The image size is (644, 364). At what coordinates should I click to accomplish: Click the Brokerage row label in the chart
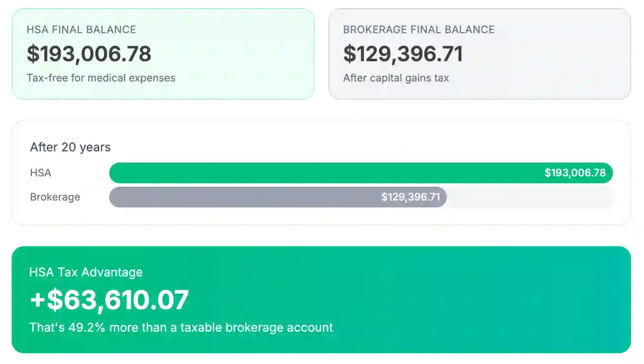coord(55,197)
